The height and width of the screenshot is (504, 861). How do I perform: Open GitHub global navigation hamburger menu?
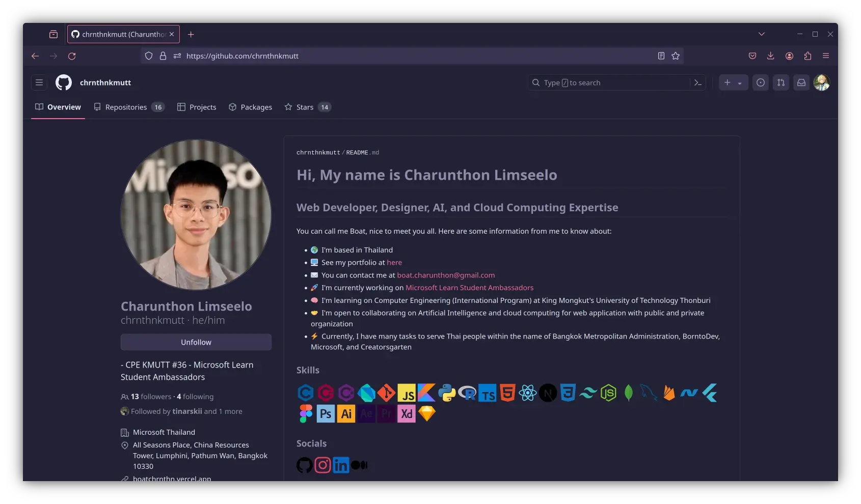[39, 82]
